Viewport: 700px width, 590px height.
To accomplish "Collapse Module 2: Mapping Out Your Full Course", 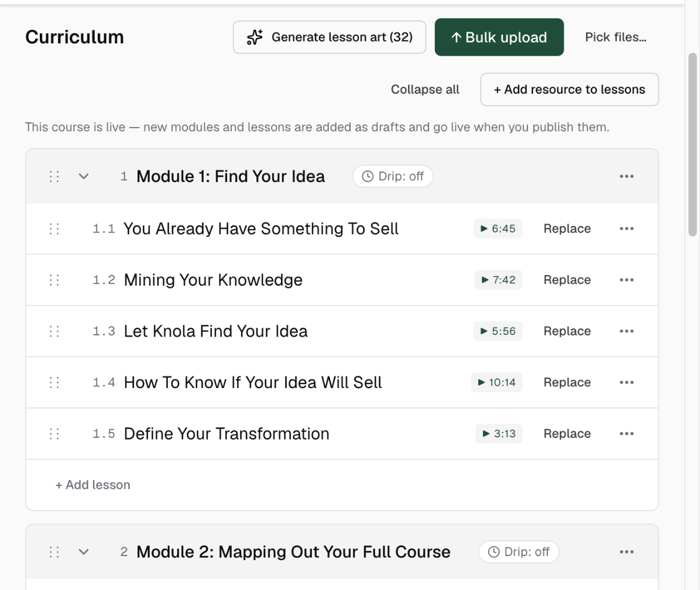I will click(x=84, y=552).
